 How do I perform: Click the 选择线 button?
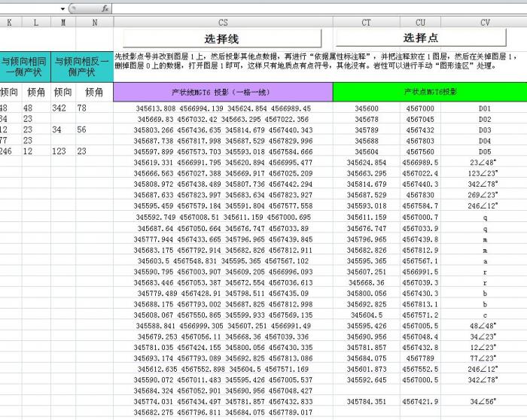(x=222, y=38)
